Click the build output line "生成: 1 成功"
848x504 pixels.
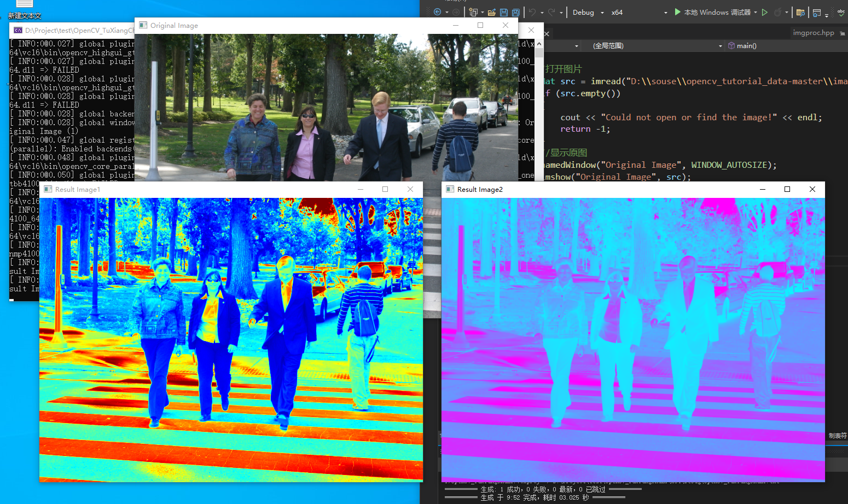click(543, 489)
